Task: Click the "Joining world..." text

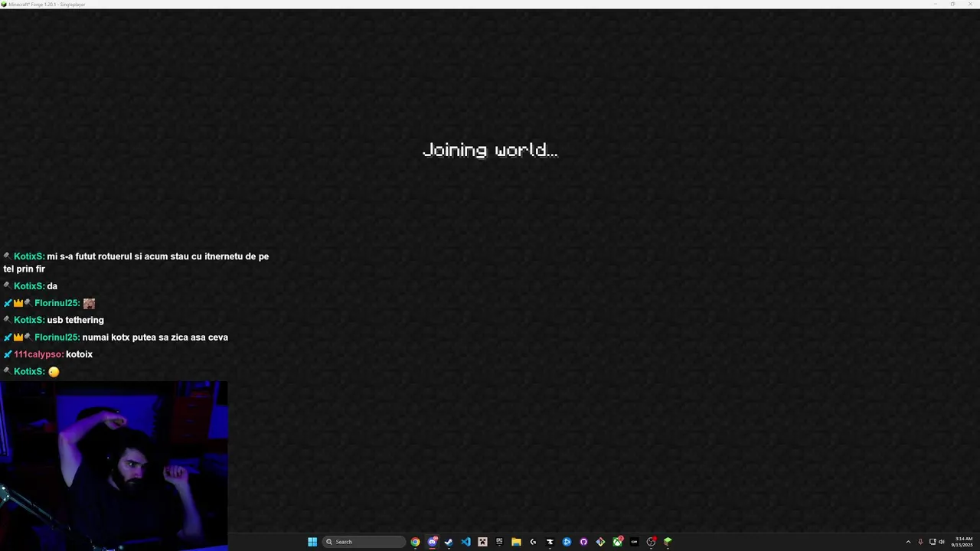Action: [490, 150]
